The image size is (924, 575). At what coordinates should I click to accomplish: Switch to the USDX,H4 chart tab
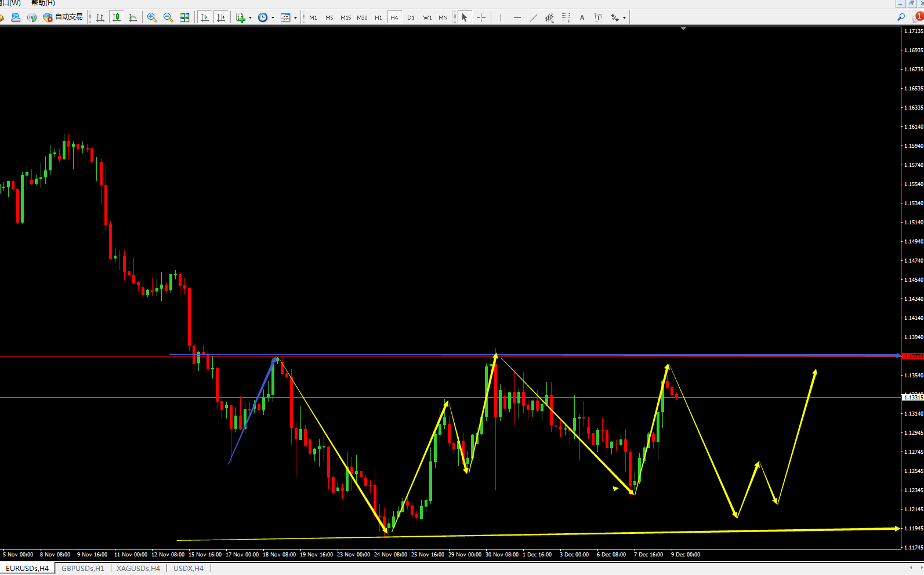point(189,569)
